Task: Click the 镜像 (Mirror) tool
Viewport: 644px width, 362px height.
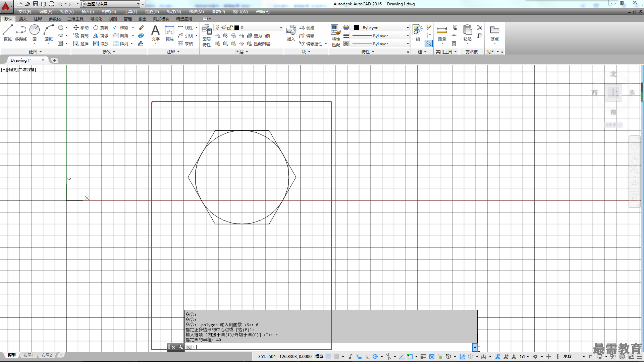Action: (x=101, y=36)
